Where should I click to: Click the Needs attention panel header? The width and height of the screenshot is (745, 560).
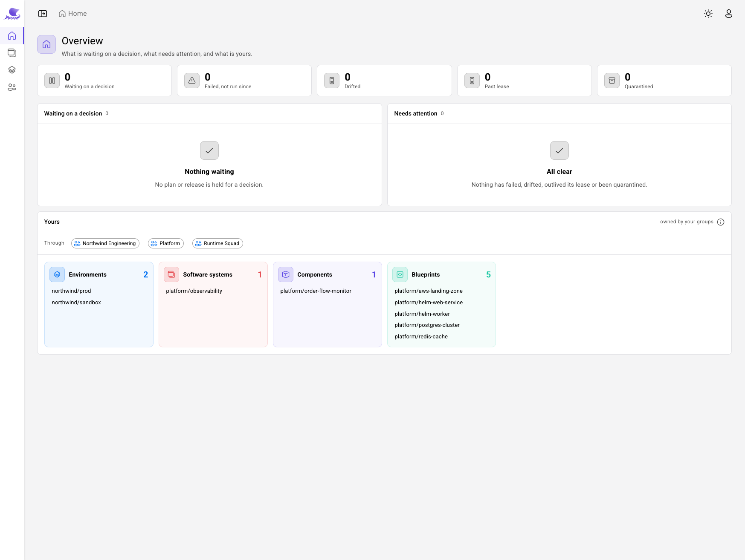[x=559, y=114]
